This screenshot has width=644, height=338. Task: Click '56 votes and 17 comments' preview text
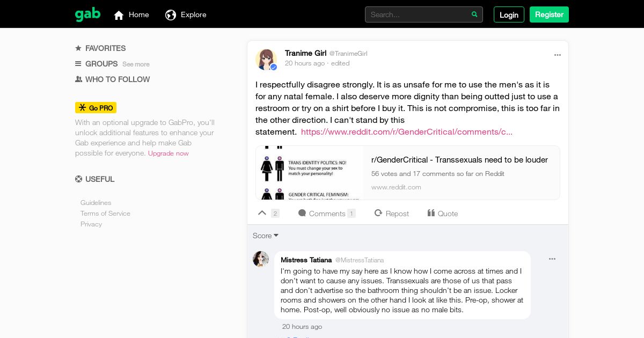point(438,174)
